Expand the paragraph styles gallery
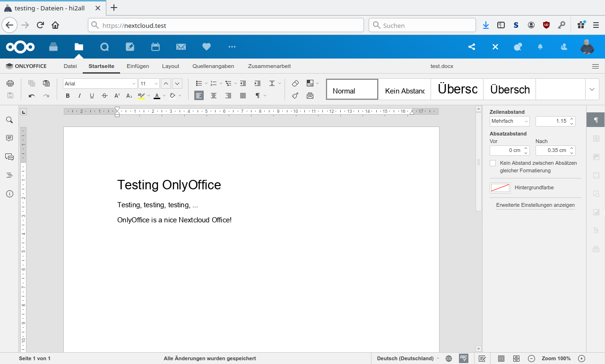The image size is (605, 364). coord(593,89)
